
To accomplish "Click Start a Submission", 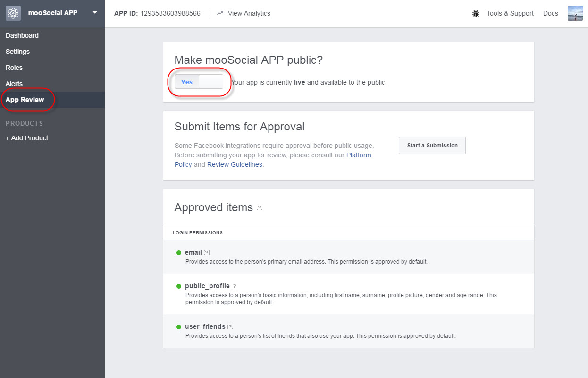I will tap(432, 146).
